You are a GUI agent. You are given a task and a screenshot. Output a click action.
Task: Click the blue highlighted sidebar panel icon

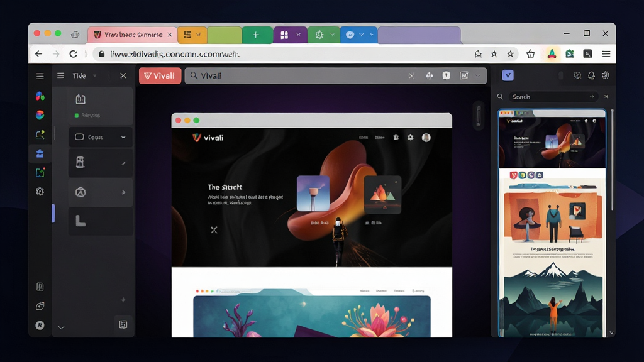40,153
